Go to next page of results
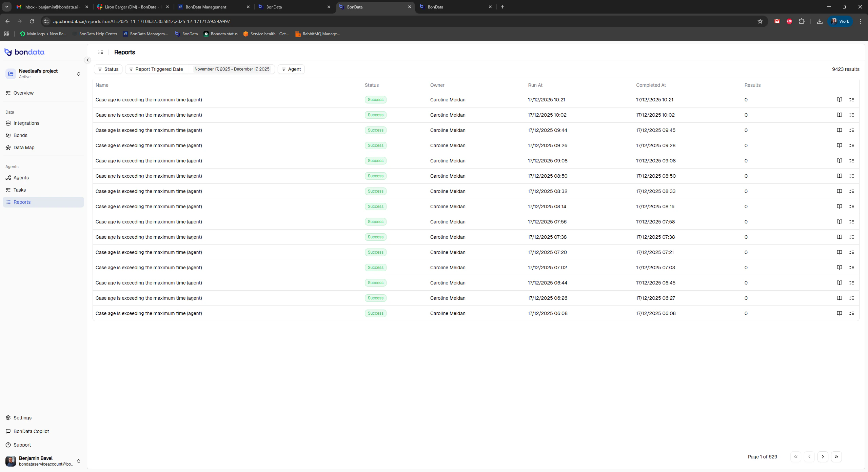Screen dimensions: 868x472 click(x=823, y=457)
